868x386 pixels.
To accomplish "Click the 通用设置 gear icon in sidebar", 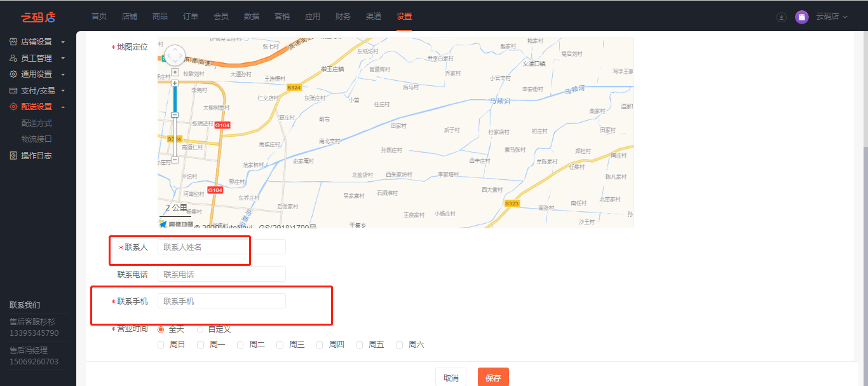I will pos(13,74).
